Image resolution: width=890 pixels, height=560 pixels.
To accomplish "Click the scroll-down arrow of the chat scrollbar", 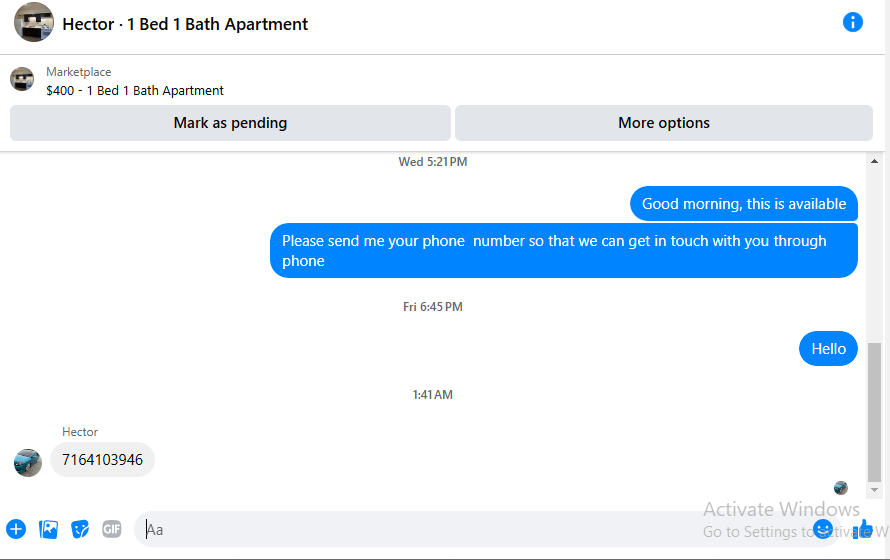I will coord(874,490).
